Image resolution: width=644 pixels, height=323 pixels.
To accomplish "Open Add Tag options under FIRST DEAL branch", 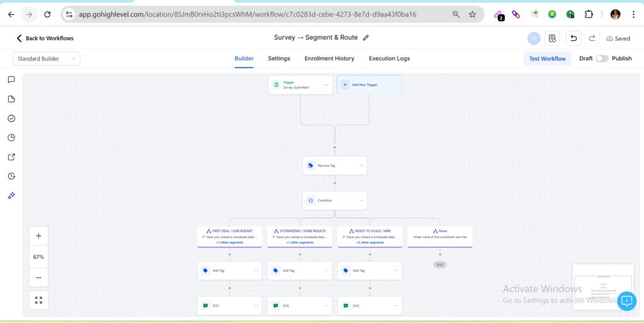I will [257, 270].
